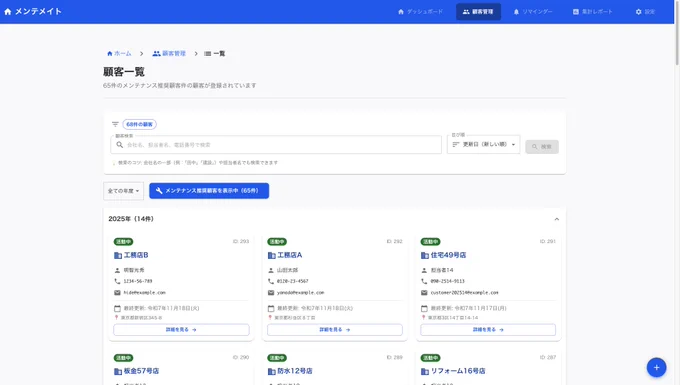
Task: Open the リマインダー nav tab
Action: coord(533,12)
